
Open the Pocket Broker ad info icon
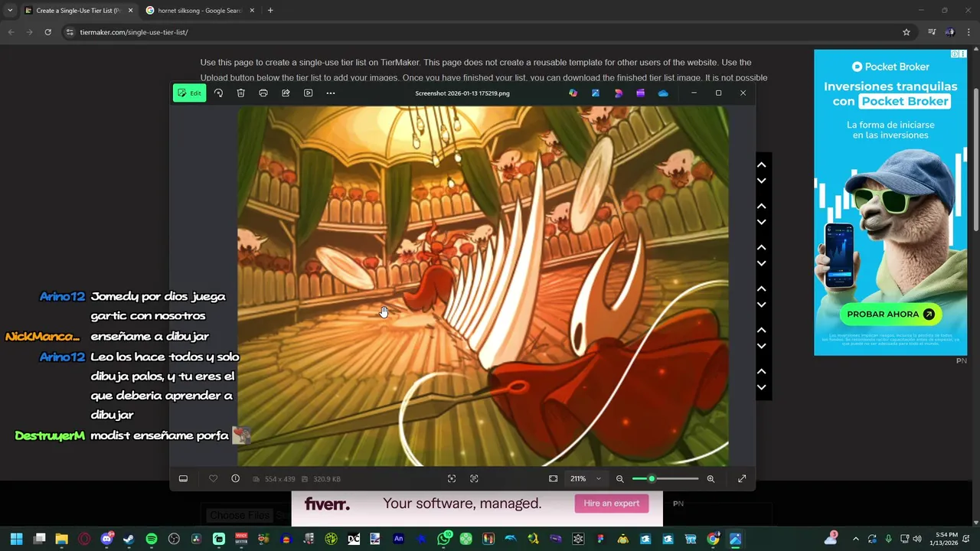click(x=955, y=54)
